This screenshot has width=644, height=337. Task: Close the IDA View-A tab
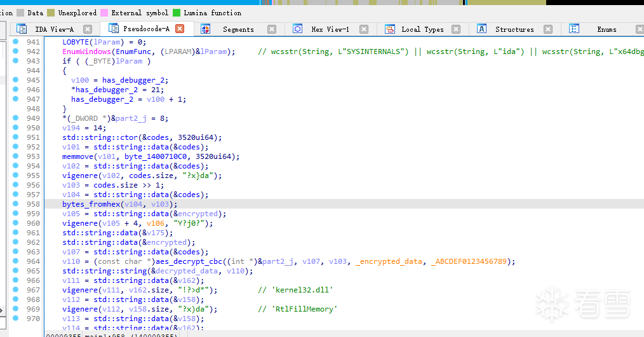(x=88, y=29)
